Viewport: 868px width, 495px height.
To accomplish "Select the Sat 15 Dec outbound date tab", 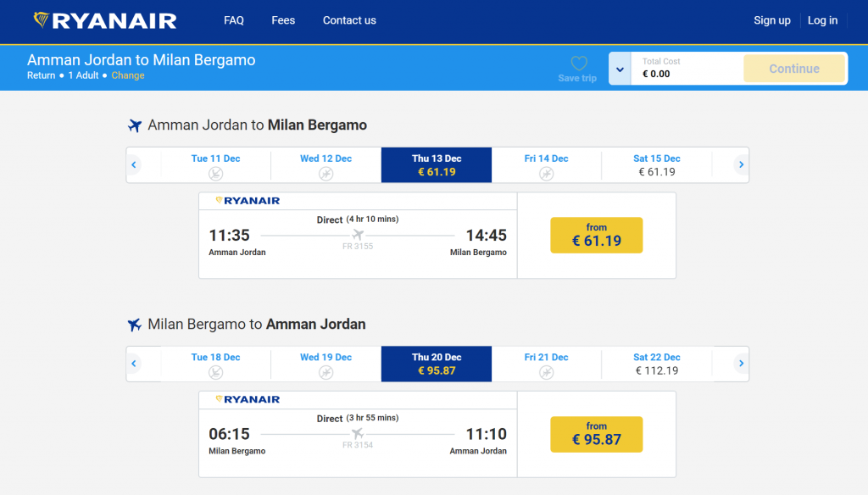I will pyautogui.click(x=657, y=165).
